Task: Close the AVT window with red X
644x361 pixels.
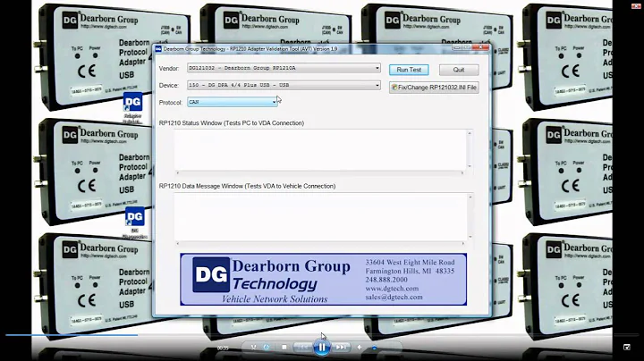Action: [x=480, y=47]
